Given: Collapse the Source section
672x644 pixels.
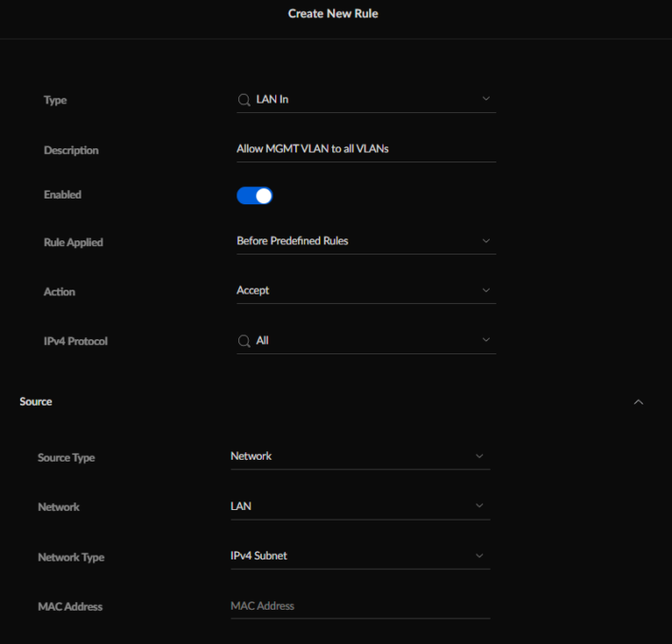Looking at the screenshot, I should [638, 402].
